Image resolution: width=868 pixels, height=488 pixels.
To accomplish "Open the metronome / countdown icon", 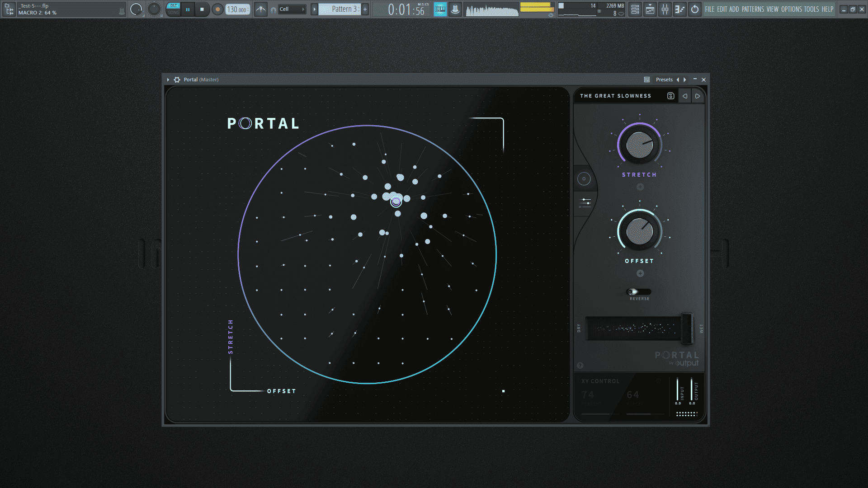I will coord(261,9).
